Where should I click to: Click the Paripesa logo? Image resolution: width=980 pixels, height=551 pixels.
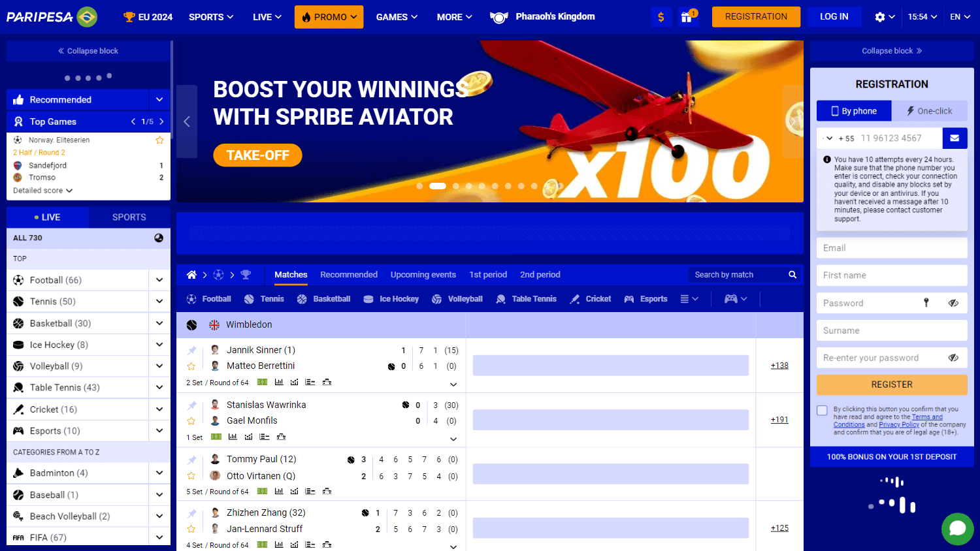coord(52,17)
